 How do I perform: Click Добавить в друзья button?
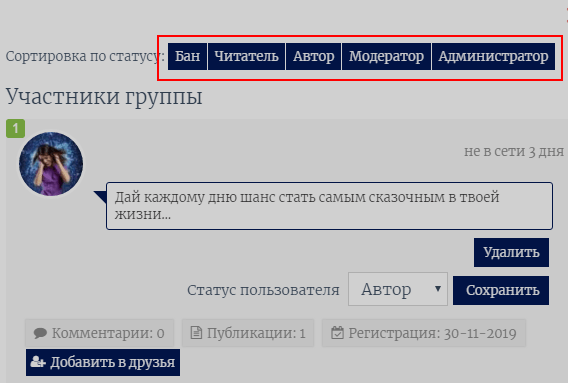coord(103,362)
